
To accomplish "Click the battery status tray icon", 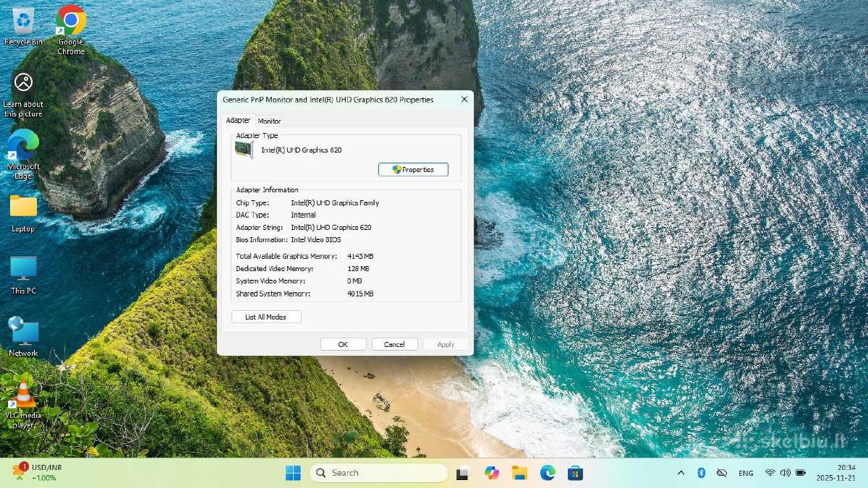I will (801, 473).
